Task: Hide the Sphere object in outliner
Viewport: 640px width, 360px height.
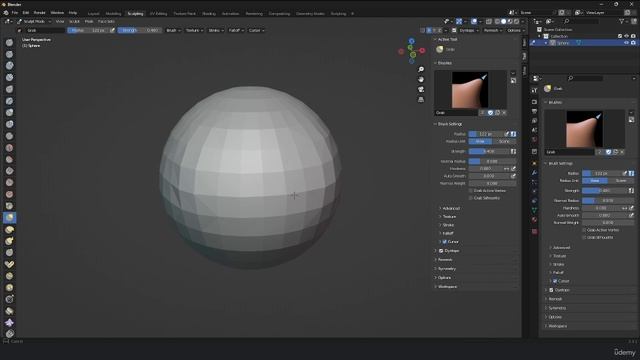Action: tap(626, 43)
